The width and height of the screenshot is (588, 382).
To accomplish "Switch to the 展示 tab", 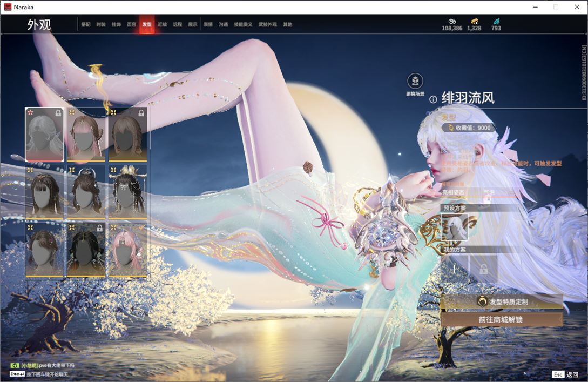I will [x=193, y=24].
